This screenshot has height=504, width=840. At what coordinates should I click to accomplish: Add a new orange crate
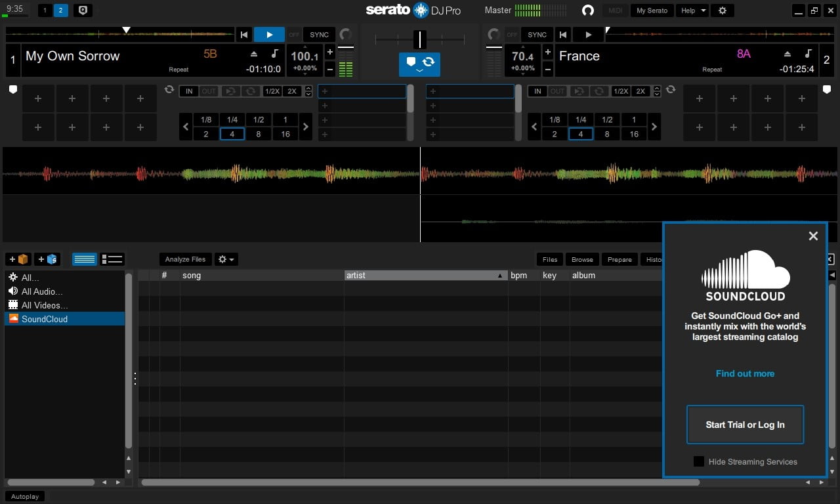point(18,259)
